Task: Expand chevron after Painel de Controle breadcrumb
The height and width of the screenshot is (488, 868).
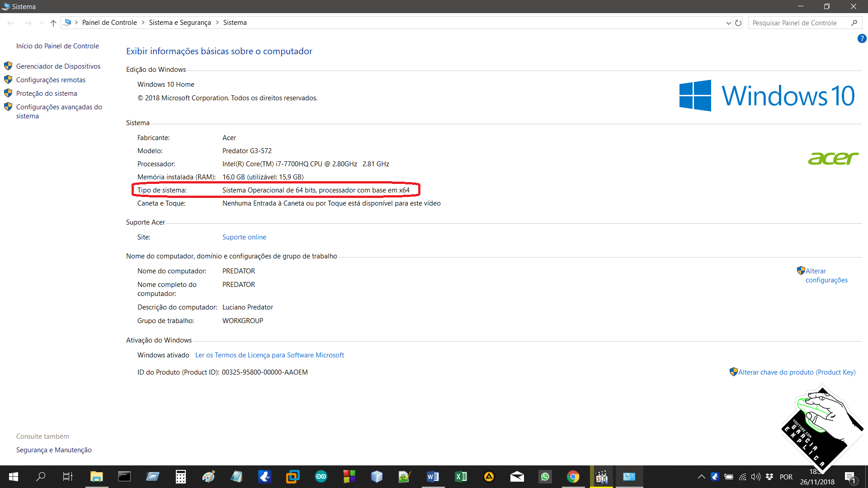Action: (x=143, y=22)
